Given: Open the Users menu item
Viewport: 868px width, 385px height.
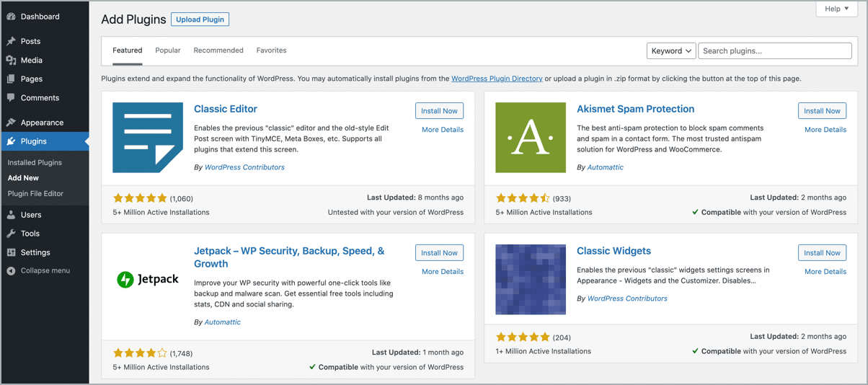Looking at the screenshot, I should pyautogui.click(x=45, y=215).
